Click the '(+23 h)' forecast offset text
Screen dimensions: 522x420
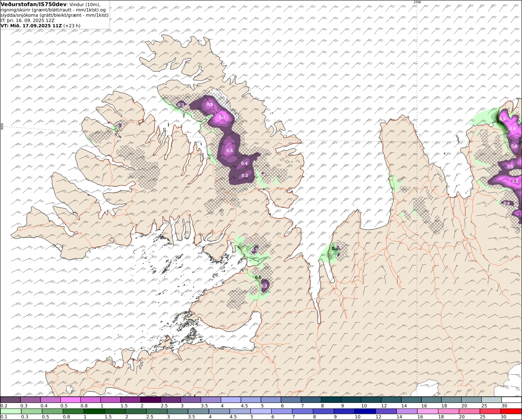72,26
